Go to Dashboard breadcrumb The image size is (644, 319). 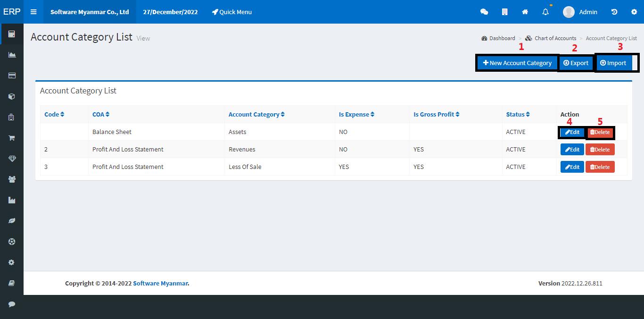click(x=498, y=38)
